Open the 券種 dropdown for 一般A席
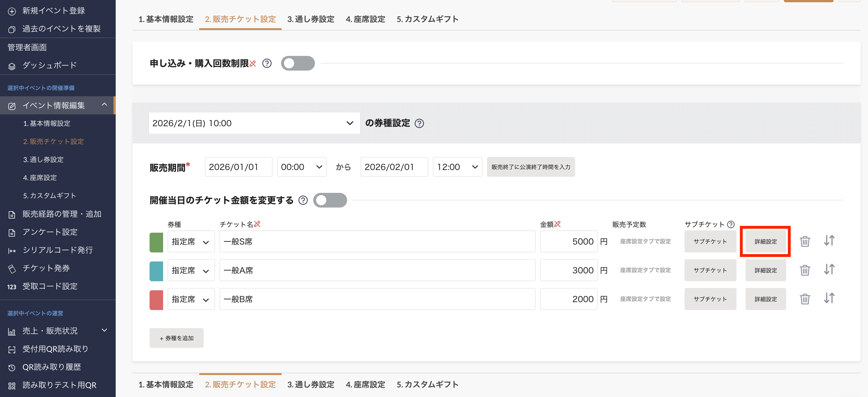The height and width of the screenshot is (397, 868). (191, 270)
